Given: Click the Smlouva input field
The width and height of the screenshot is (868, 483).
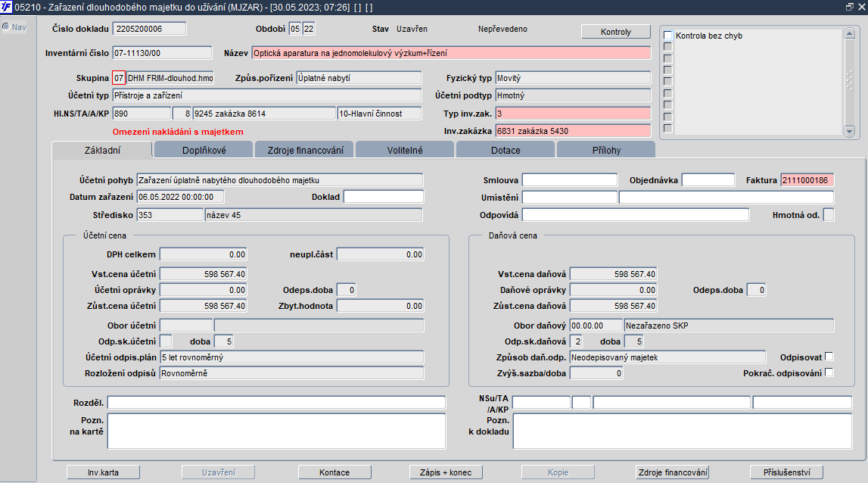Looking at the screenshot, I should 570,180.
